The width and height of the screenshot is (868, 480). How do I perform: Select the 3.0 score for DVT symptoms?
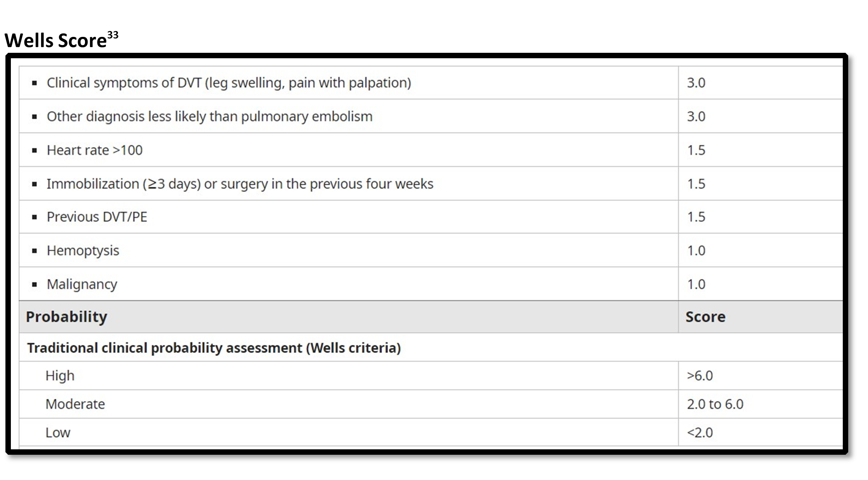[x=696, y=83]
